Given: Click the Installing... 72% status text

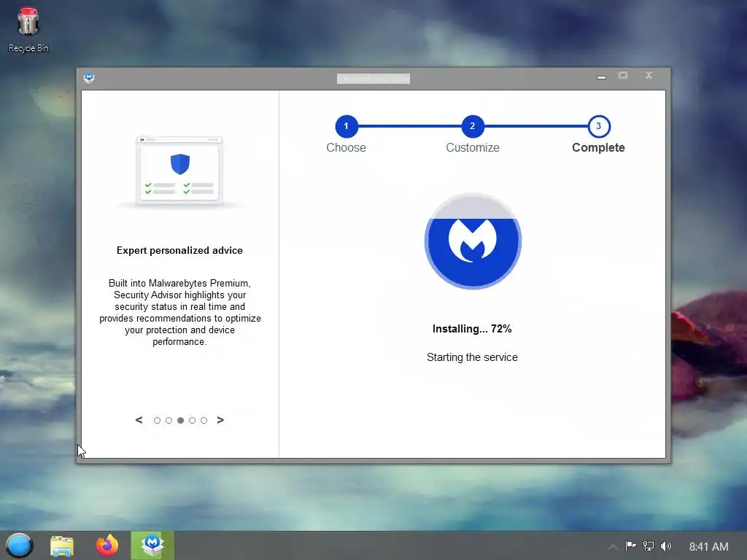Looking at the screenshot, I should coord(472,329).
